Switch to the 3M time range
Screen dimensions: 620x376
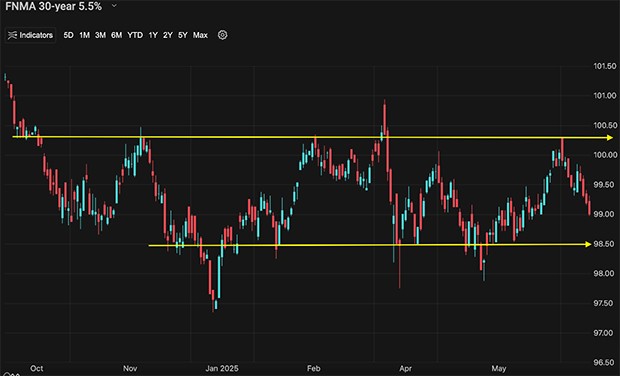100,35
